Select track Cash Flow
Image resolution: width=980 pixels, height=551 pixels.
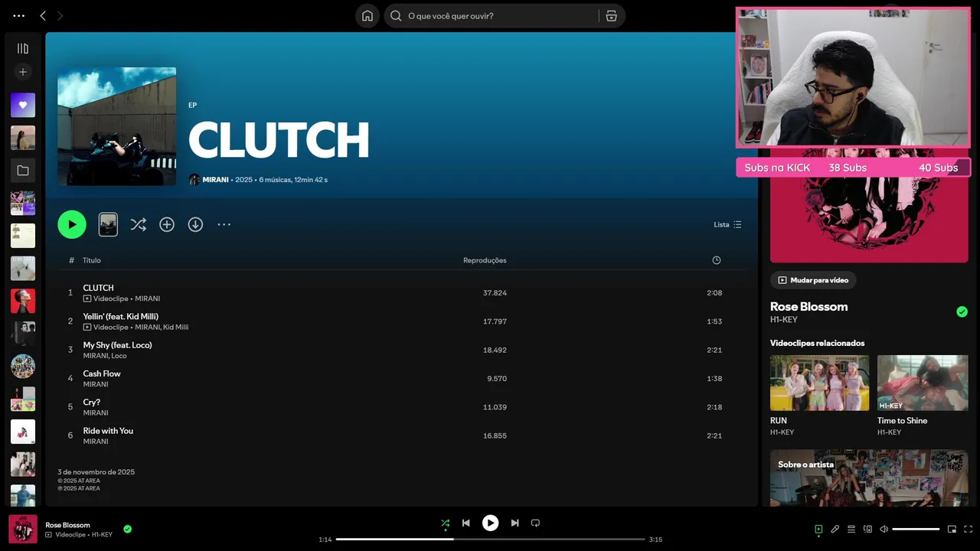tap(401, 379)
